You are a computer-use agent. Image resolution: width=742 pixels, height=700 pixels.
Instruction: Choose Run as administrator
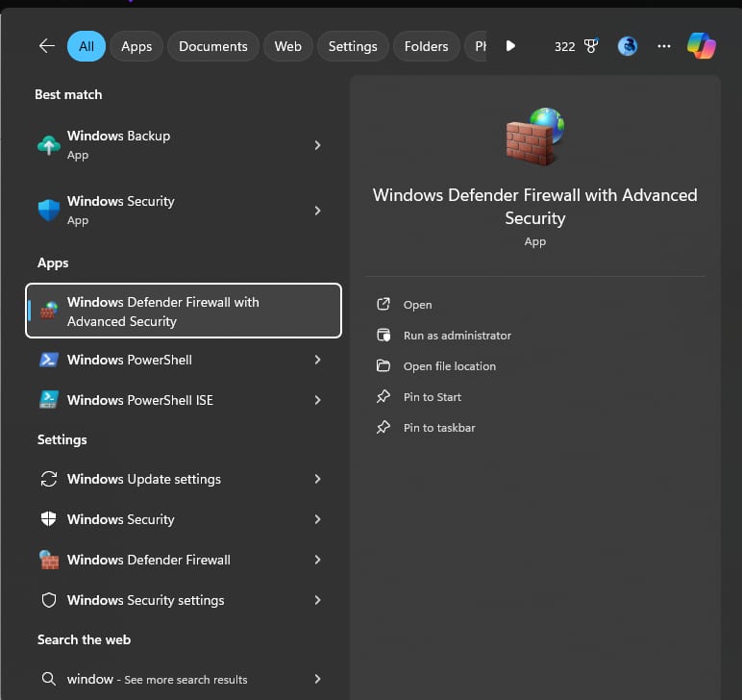(x=458, y=335)
